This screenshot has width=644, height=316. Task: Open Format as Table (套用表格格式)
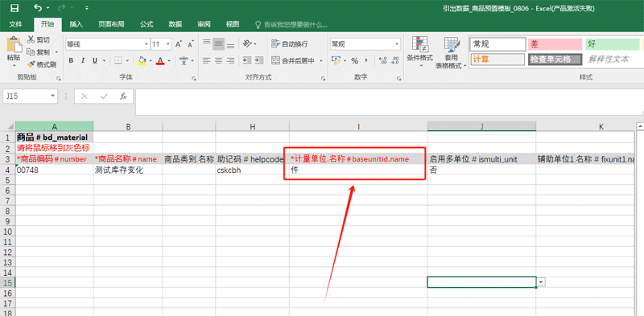click(x=451, y=52)
